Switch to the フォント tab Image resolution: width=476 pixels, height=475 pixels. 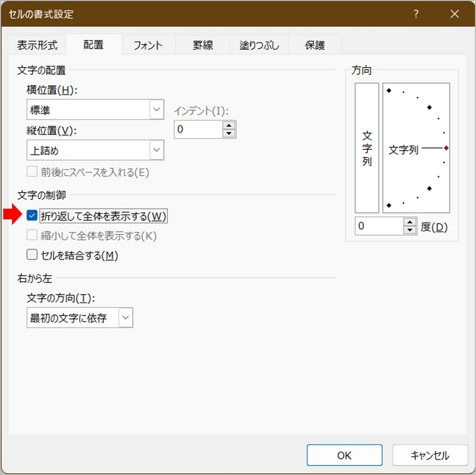[148, 44]
